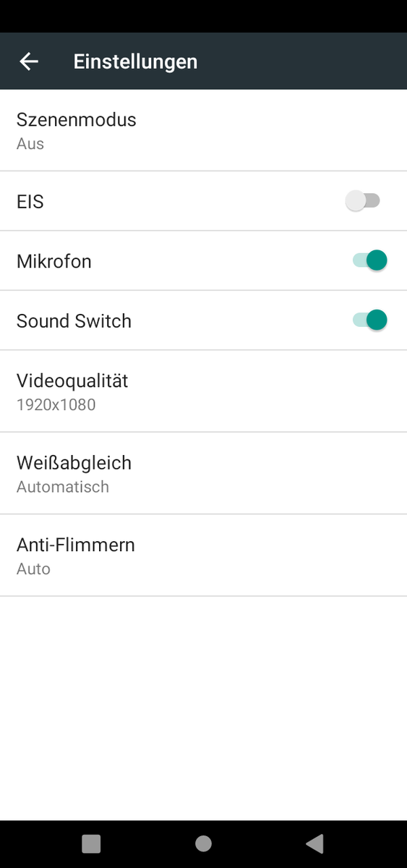Tap the Sound Switch label

(x=74, y=320)
